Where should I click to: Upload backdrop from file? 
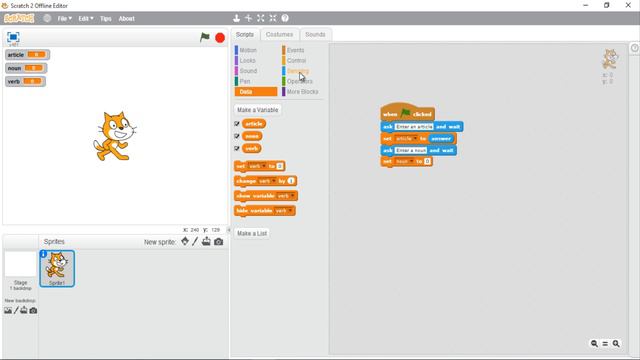coord(24,311)
